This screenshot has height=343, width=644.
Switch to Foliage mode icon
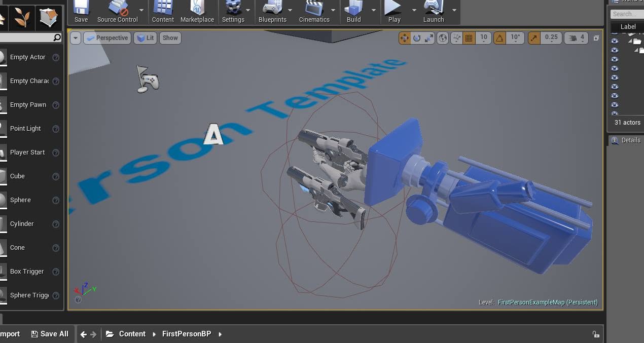[21, 18]
